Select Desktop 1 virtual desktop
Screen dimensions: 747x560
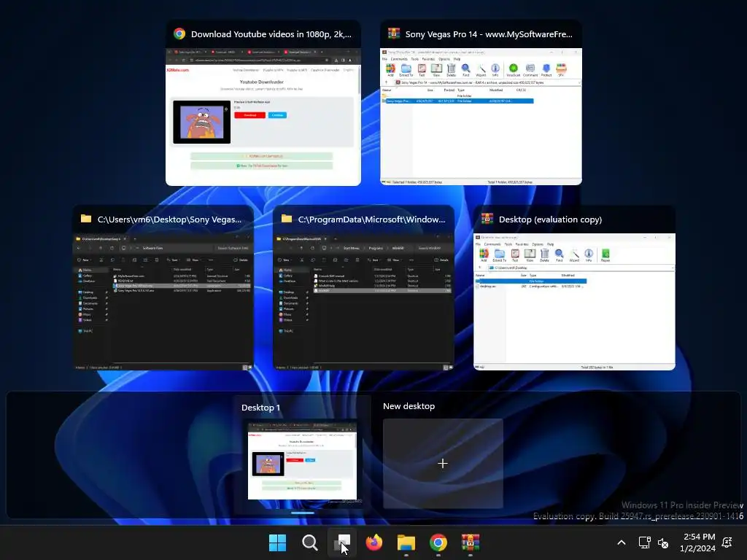(x=302, y=455)
